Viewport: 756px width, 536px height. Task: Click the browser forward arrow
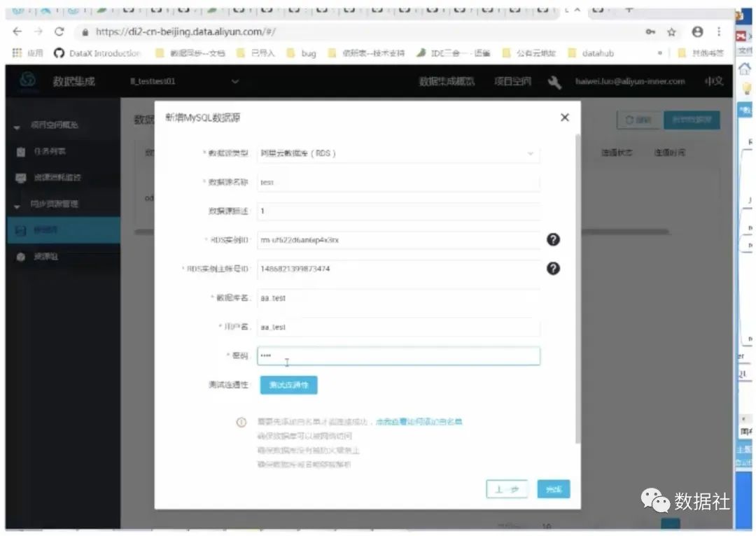pos(38,31)
